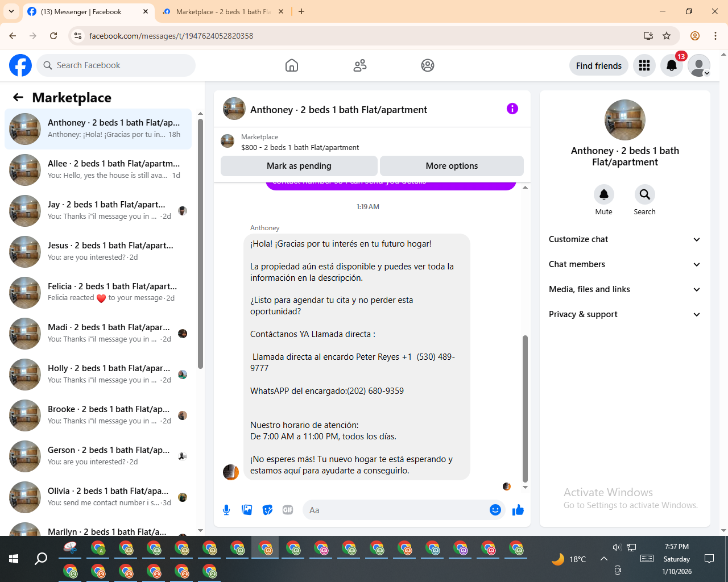The width and height of the screenshot is (728, 582).
Task: Click the voice clip microphone icon
Action: click(226, 510)
